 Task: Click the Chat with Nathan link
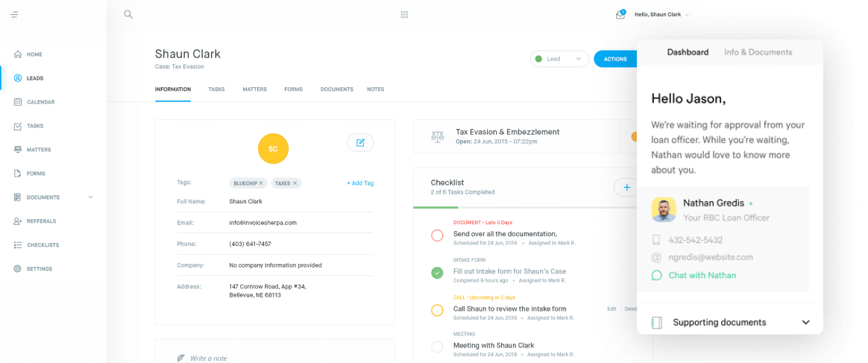(x=702, y=275)
